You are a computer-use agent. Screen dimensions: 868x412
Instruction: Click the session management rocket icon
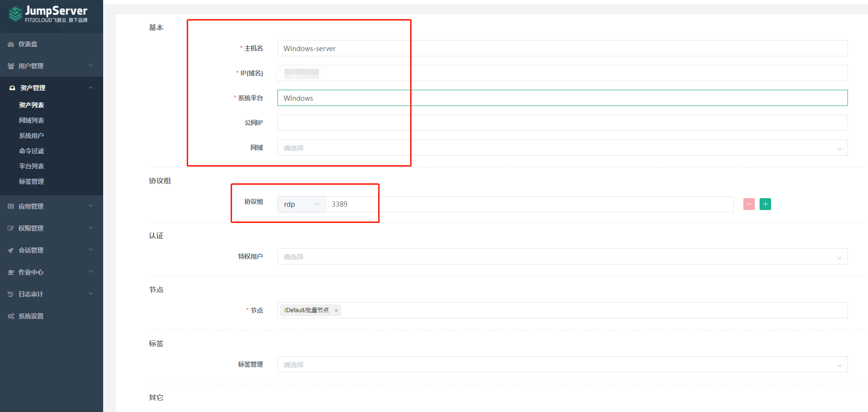click(11, 250)
